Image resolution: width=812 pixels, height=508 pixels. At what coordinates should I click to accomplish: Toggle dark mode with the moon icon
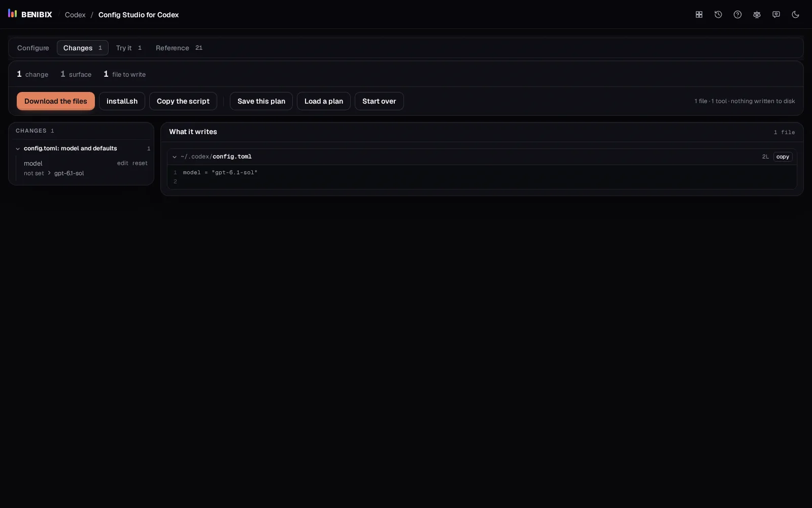pos(795,15)
